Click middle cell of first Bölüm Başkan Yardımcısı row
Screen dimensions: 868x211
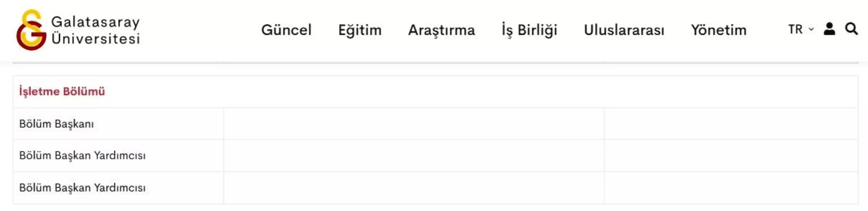pos(414,155)
